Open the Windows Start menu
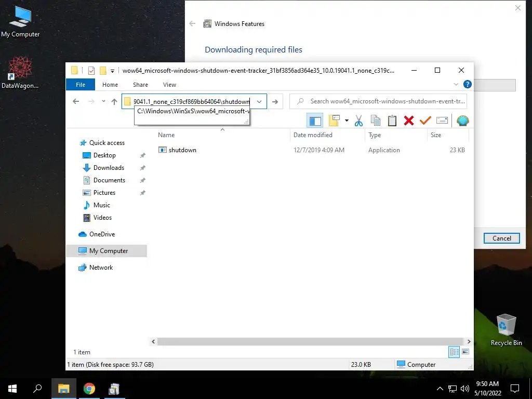532x399 pixels. pyautogui.click(x=12, y=389)
